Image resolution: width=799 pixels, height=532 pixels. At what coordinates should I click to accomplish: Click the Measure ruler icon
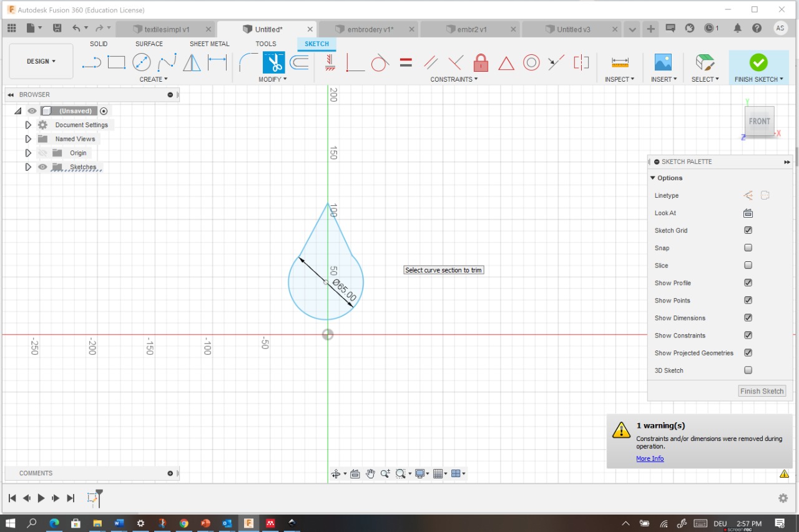coord(620,62)
